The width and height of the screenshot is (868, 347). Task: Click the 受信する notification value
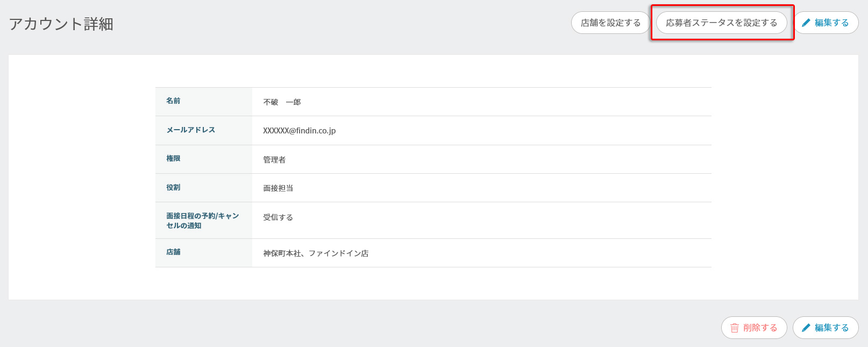pos(278,217)
